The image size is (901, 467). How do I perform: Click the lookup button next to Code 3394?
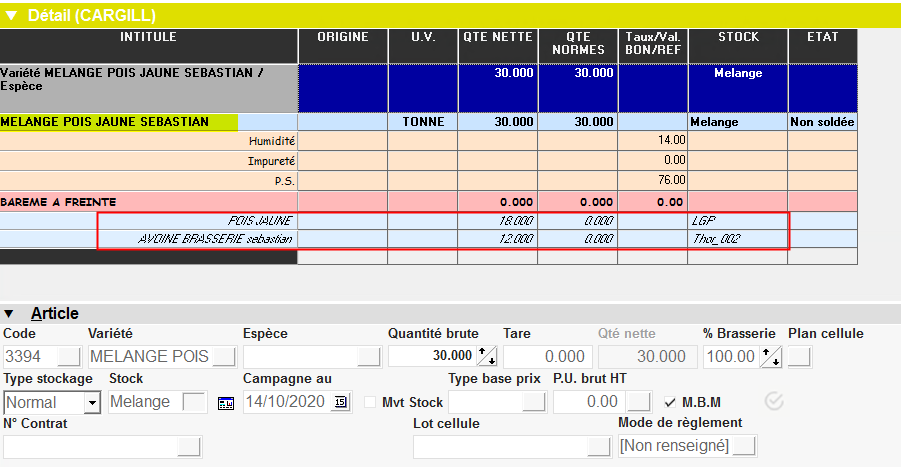[70, 356]
